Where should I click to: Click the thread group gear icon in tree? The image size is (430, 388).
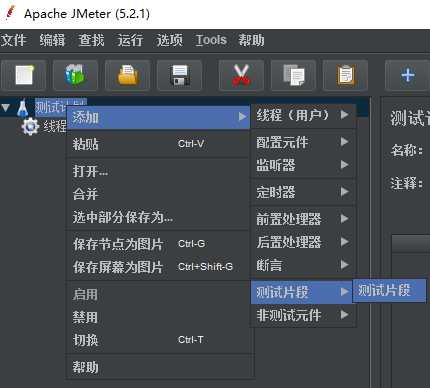30,126
